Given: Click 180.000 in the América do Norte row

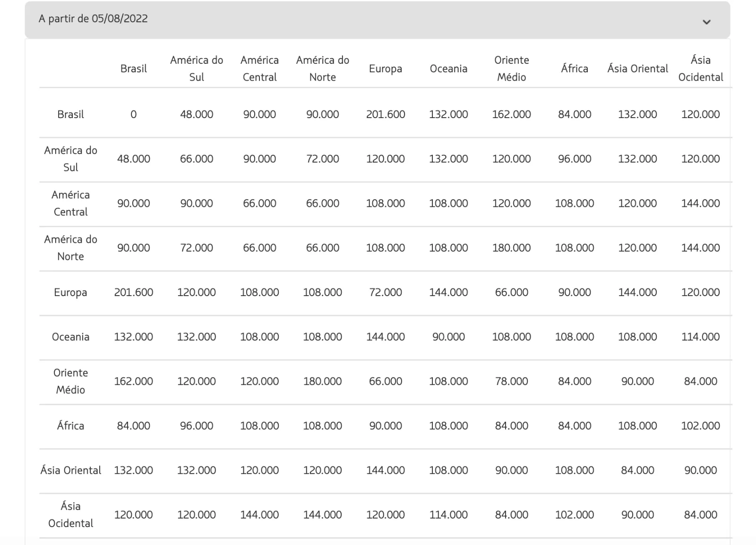Looking at the screenshot, I should click(512, 247).
